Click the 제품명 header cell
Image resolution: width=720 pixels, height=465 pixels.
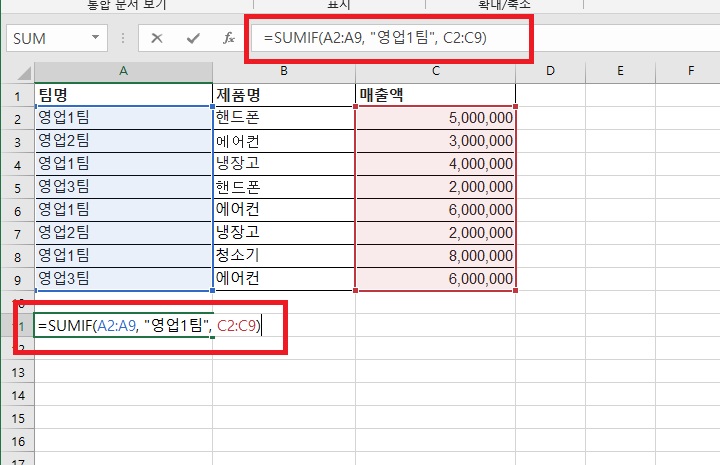pyautogui.click(x=284, y=95)
